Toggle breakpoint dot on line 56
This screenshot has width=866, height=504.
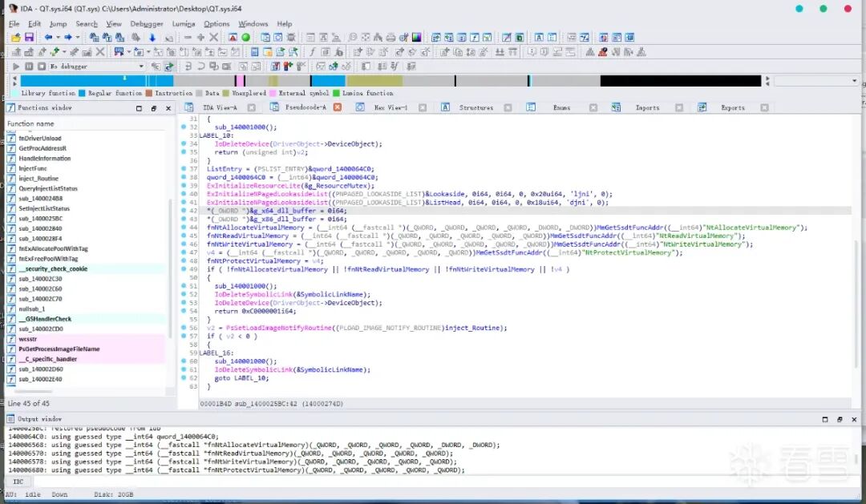point(184,328)
